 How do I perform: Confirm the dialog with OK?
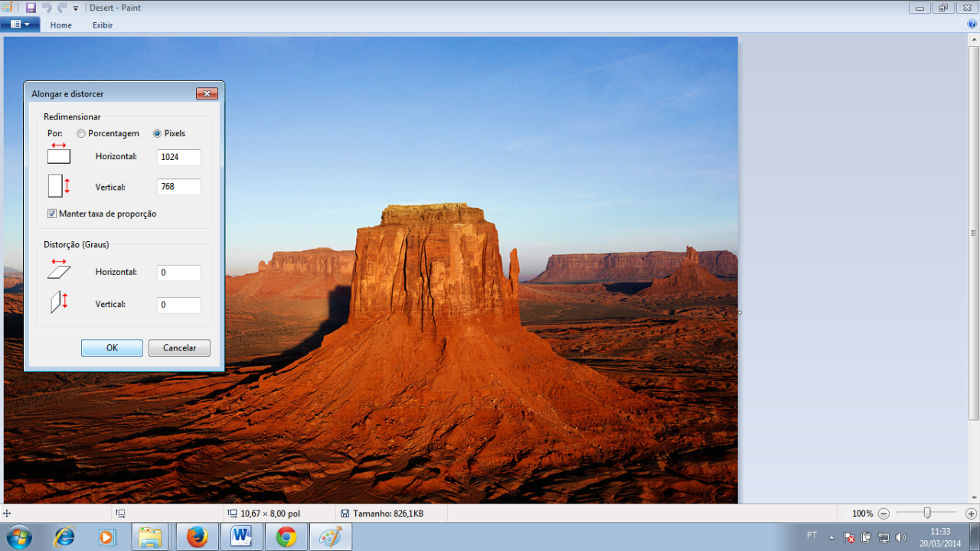pyautogui.click(x=112, y=347)
